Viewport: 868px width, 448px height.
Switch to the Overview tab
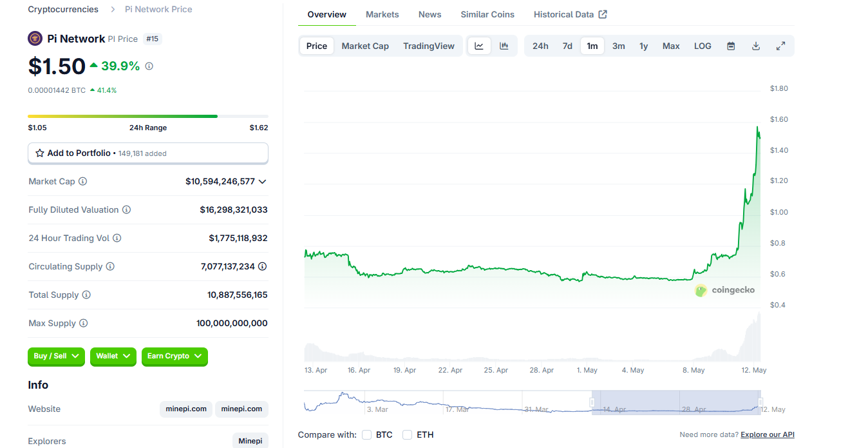pyautogui.click(x=327, y=14)
